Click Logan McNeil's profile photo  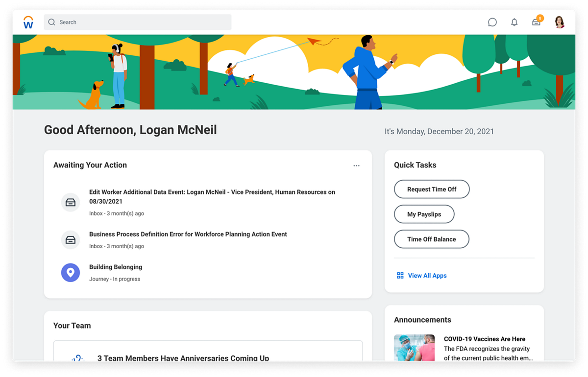[x=559, y=22]
